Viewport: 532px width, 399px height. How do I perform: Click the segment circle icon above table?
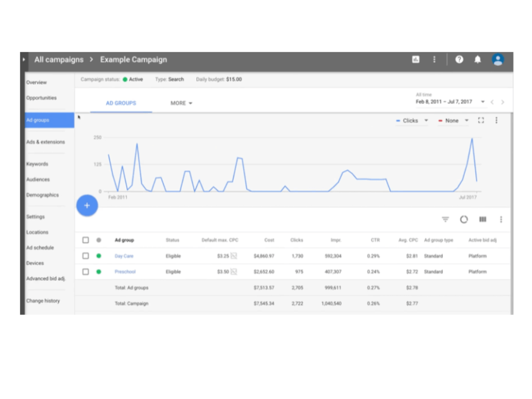pyautogui.click(x=464, y=219)
